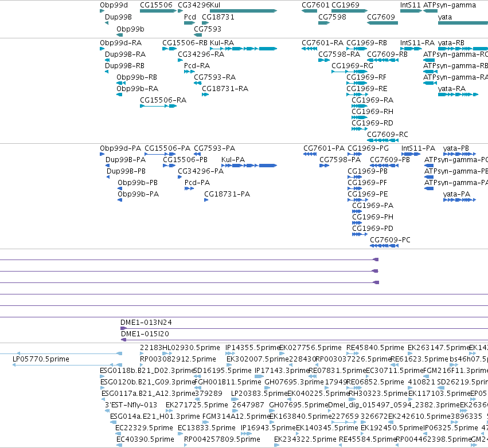Select EST GH07695.3prime

point(267,388)
